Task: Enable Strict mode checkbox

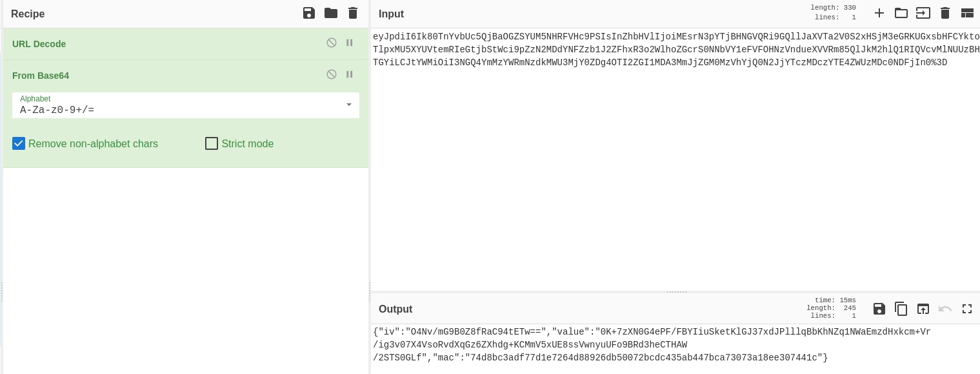Action: [x=212, y=143]
